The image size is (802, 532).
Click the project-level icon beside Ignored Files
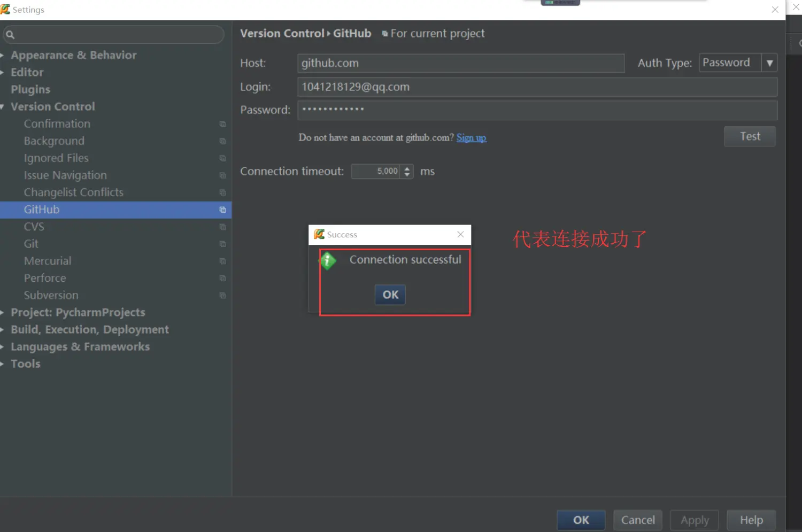(222, 158)
